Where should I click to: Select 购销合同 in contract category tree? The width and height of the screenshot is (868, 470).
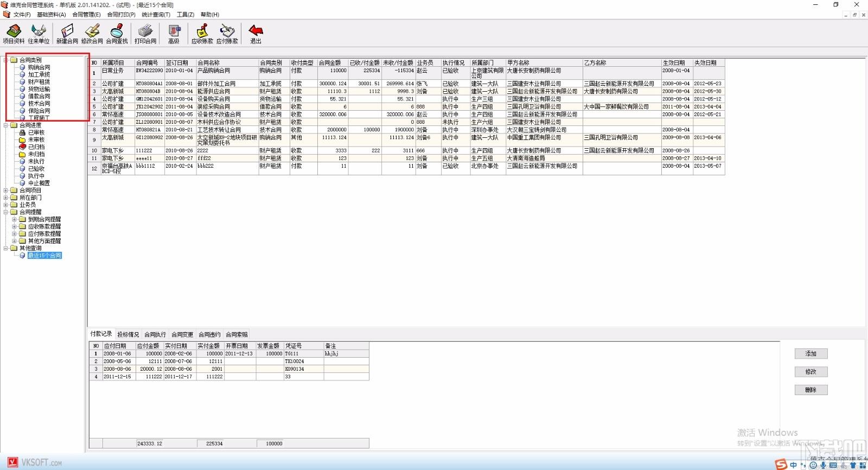(x=39, y=67)
